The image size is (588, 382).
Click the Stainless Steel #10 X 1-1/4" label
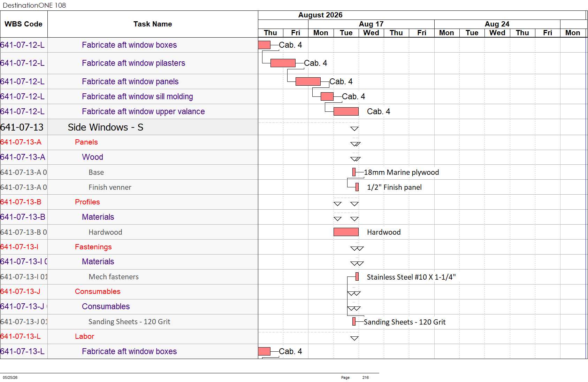point(411,277)
